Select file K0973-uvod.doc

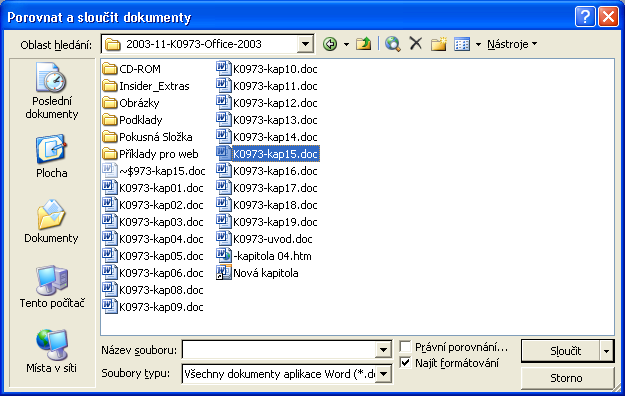(x=265, y=239)
